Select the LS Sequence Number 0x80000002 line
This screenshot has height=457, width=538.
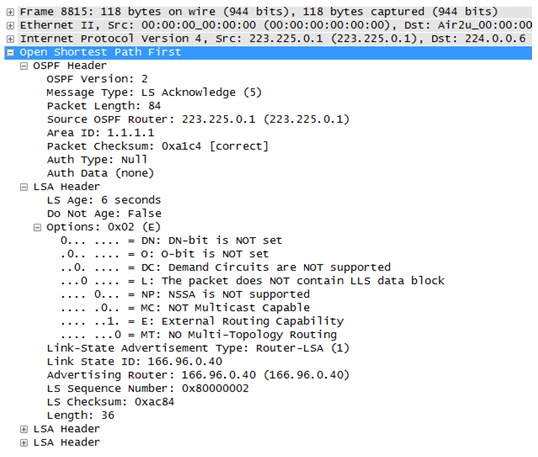pyautogui.click(x=148, y=389)
